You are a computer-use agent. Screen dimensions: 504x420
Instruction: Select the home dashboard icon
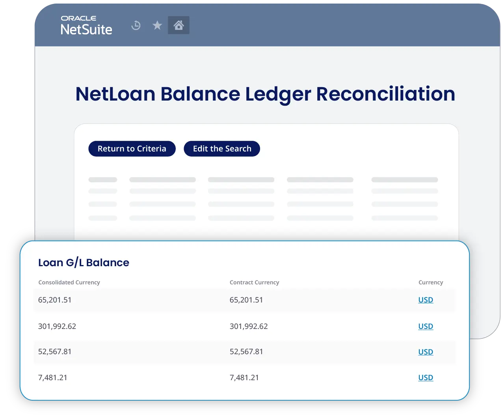[179, 25]
